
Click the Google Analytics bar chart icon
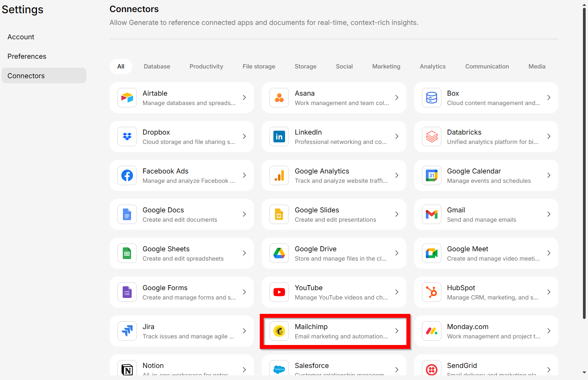coord(279,175)
